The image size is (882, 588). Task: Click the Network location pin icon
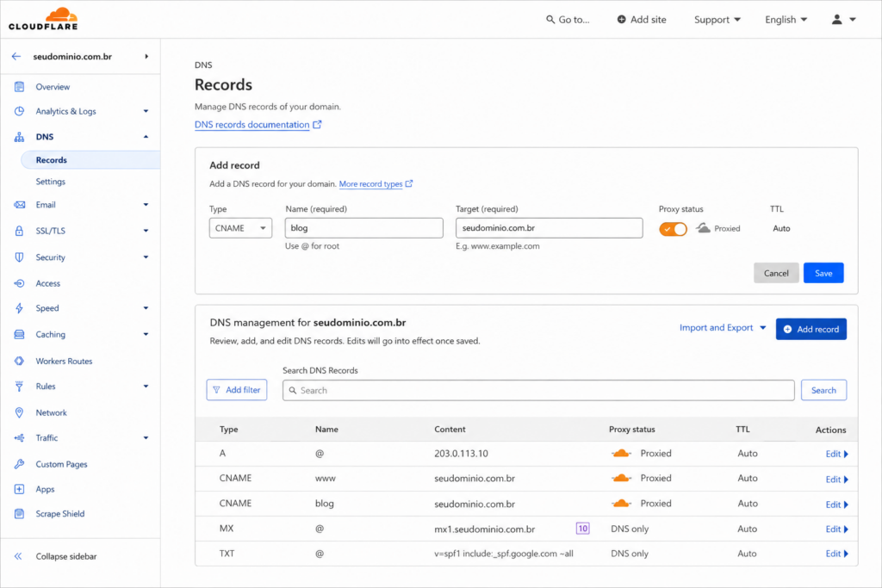tap(19, 412)
